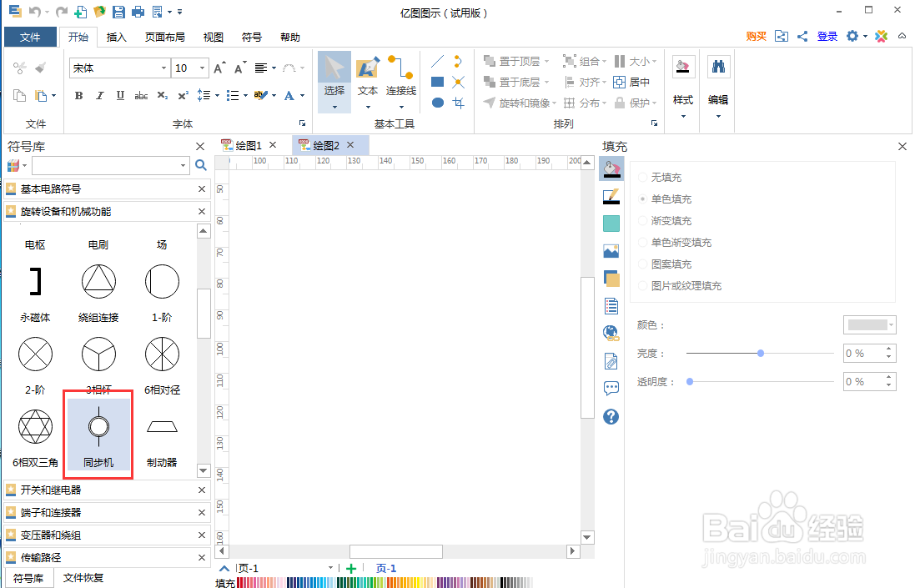Select the Text tool in ribbon
This screenshot has width=915, height=588.
point(368,82)
